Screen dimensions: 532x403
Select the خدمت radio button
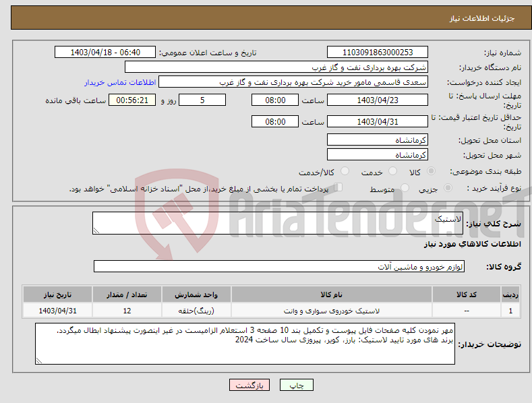(x=392, y=171)
